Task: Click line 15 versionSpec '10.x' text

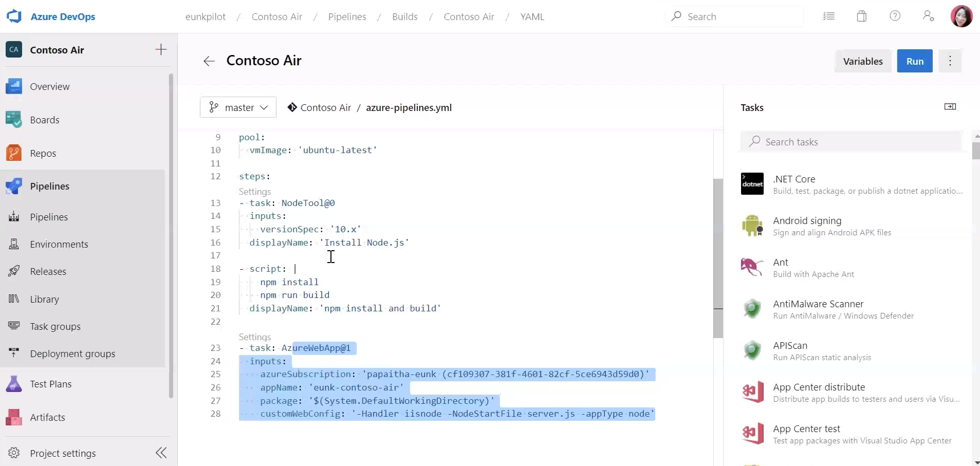Action: (310, 229)
